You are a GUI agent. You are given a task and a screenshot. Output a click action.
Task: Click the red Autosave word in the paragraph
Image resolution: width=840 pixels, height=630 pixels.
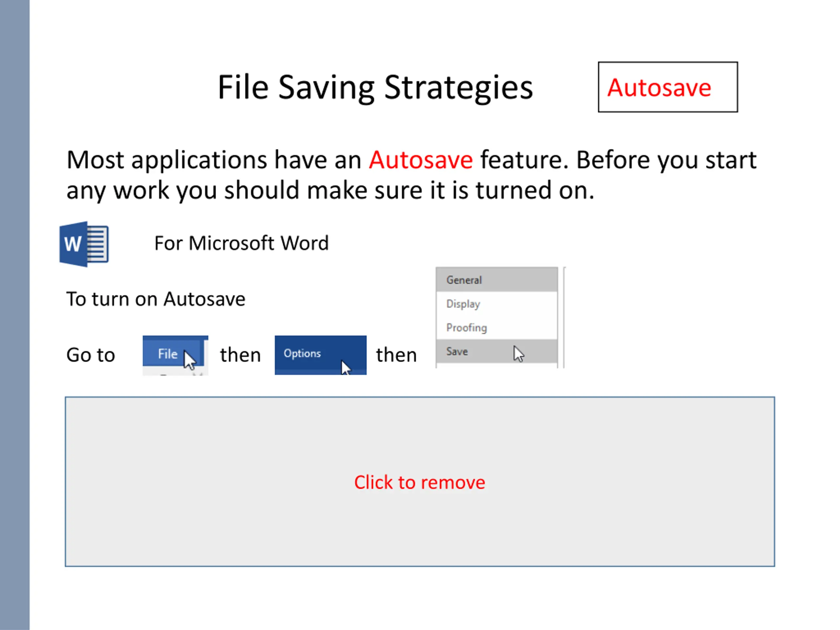click(421, 159)
